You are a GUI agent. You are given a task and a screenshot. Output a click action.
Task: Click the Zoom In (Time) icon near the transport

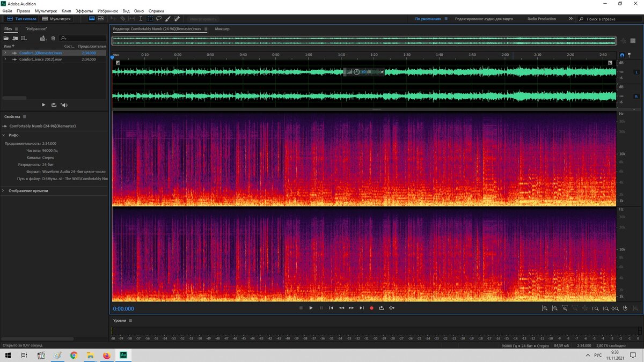tap(565, 308)
